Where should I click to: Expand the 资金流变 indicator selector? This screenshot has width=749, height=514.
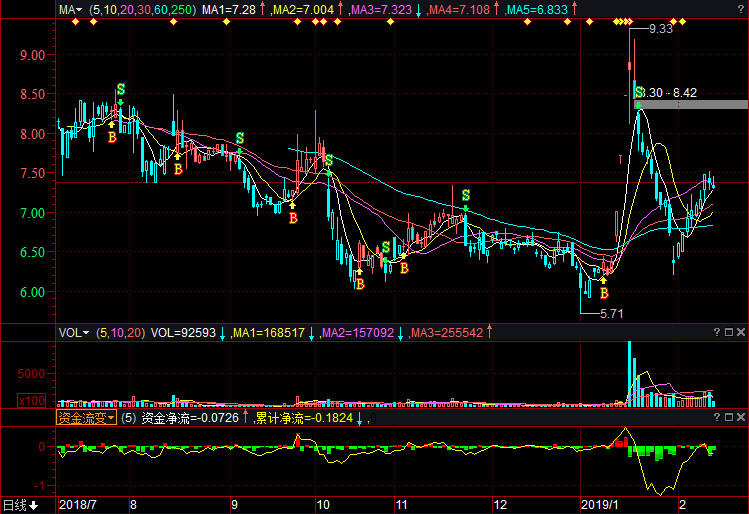[x=86, y=417]
